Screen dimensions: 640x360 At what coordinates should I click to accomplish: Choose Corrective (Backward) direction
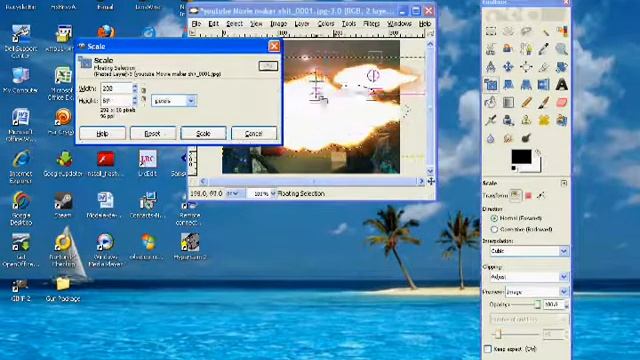(494, 229)
